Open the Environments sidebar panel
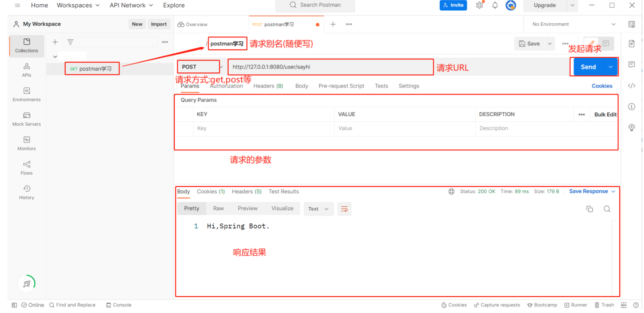The height and width of the screenshot is (313, 644). pos(26,95)
